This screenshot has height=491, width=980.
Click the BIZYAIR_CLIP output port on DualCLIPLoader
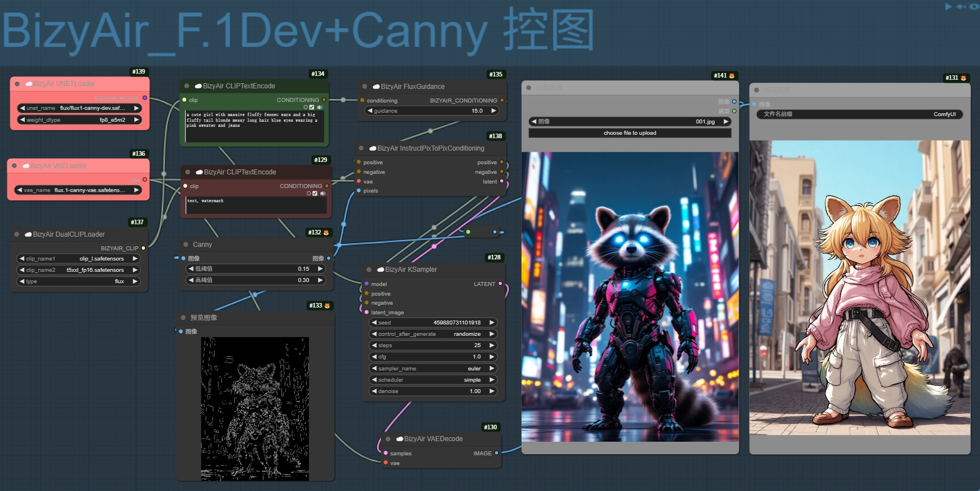click(x=144, y=248)
